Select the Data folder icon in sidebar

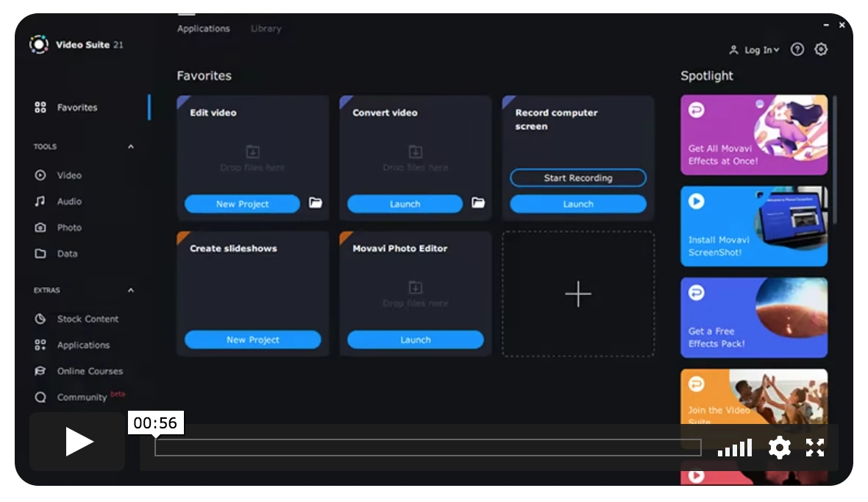click(40, 253)
